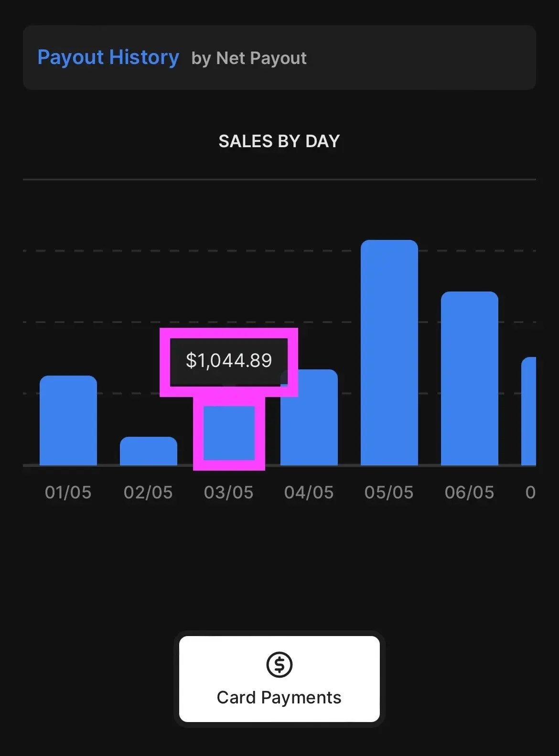559x756 pixels.
Task: Tap the dollar coin icon
Action: click(x=279, y=664)
